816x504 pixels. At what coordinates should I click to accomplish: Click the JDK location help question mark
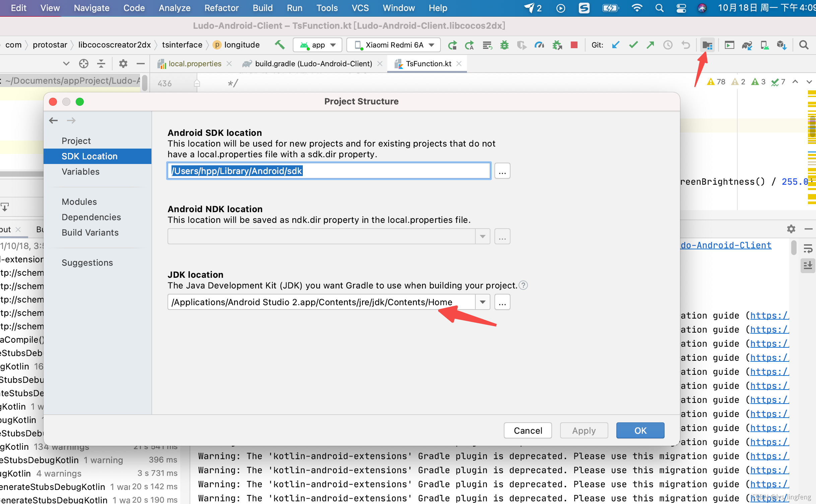click(x=523, y=285)
